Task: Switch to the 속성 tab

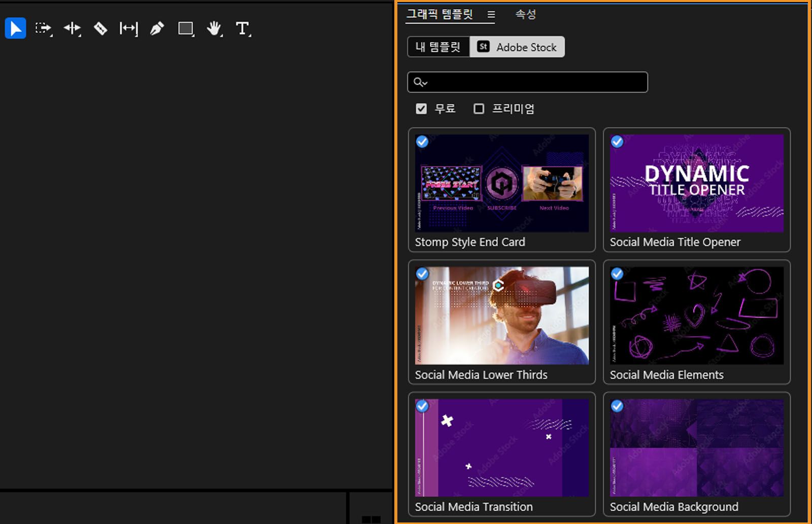Action: (x=525, y=15)
